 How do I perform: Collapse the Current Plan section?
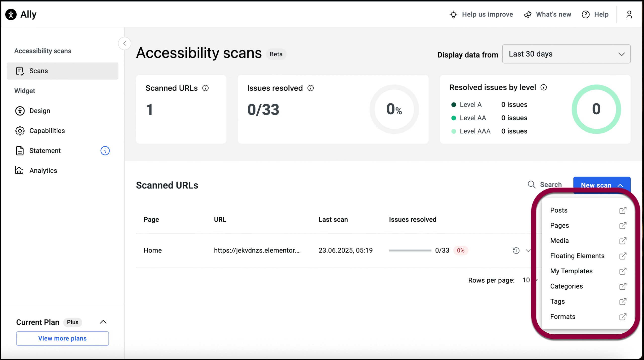coord(103,322)
